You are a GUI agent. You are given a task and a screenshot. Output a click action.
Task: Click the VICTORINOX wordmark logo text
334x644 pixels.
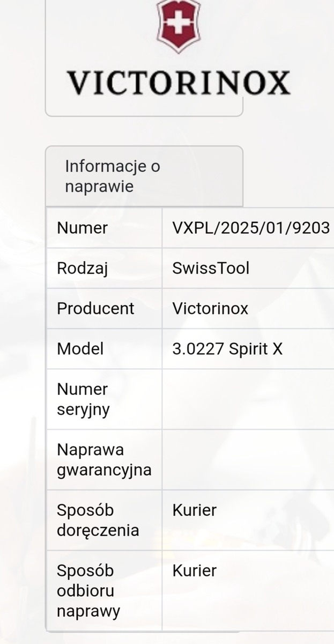click(x=179, y=83)
